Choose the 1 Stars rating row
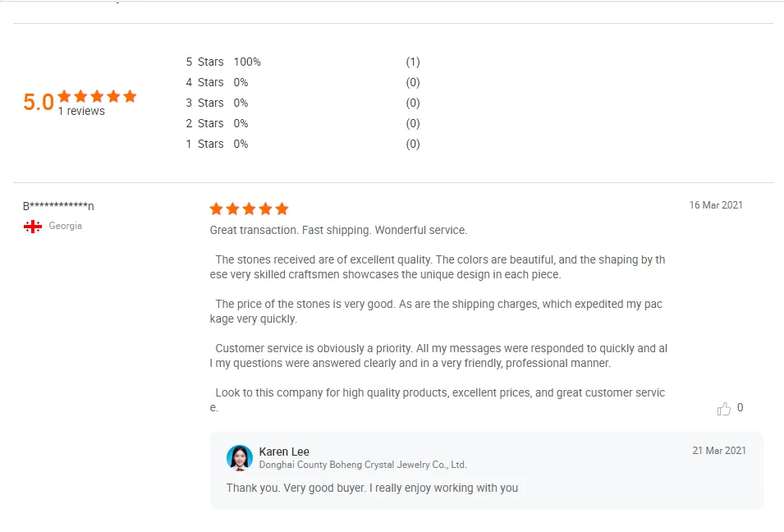 204,144
